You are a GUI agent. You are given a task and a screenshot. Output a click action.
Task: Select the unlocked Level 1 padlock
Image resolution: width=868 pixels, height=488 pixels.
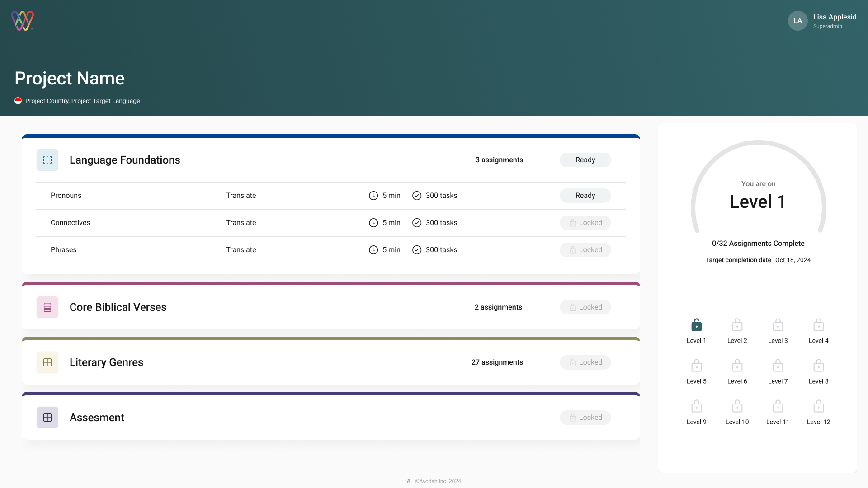pyautogui.click(x=696, y=325)
